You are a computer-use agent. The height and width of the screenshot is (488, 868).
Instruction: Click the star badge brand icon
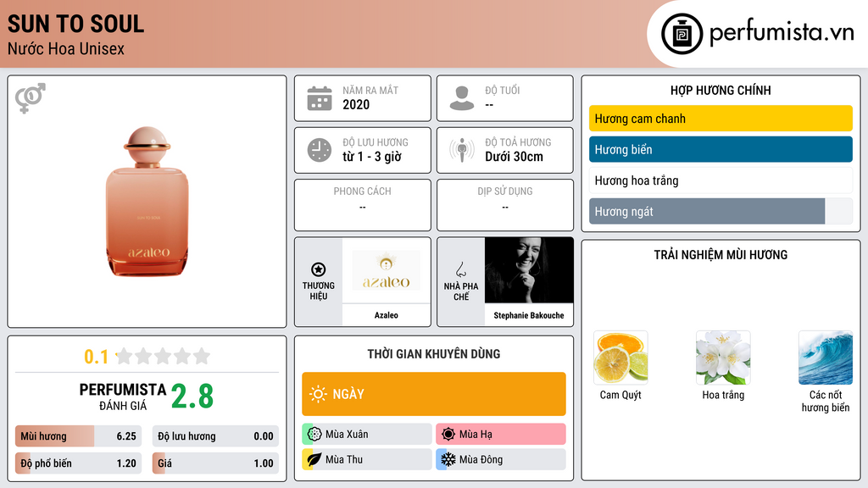pyautogui.click(x=319, y=269)
